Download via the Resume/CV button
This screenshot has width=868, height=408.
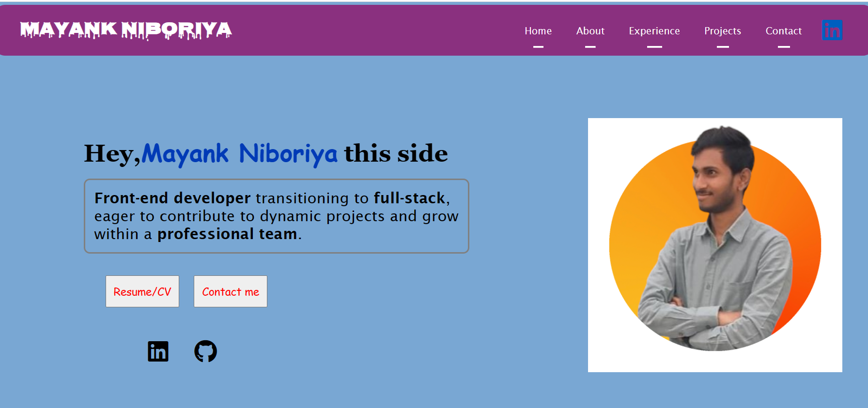[142, 291]
